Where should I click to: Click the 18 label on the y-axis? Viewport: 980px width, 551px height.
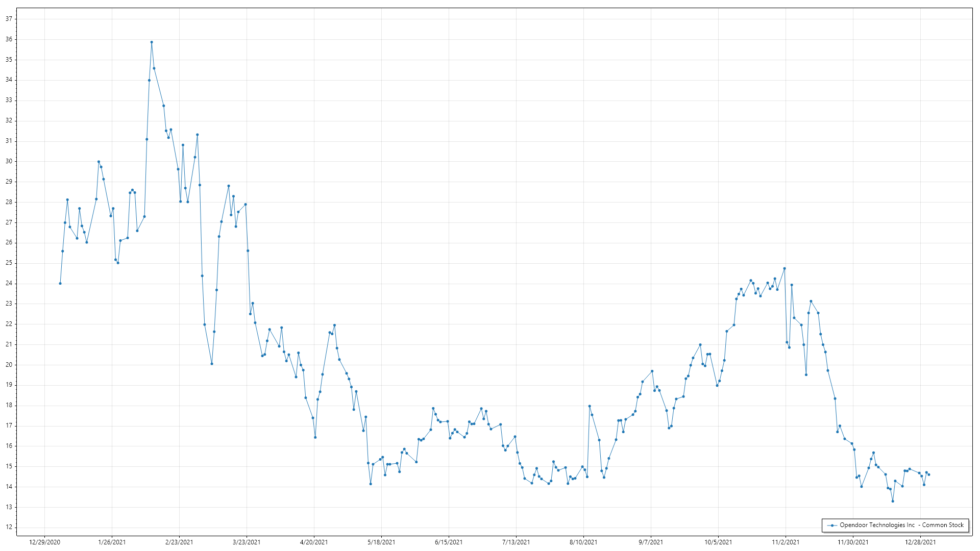tap(9, 406)
